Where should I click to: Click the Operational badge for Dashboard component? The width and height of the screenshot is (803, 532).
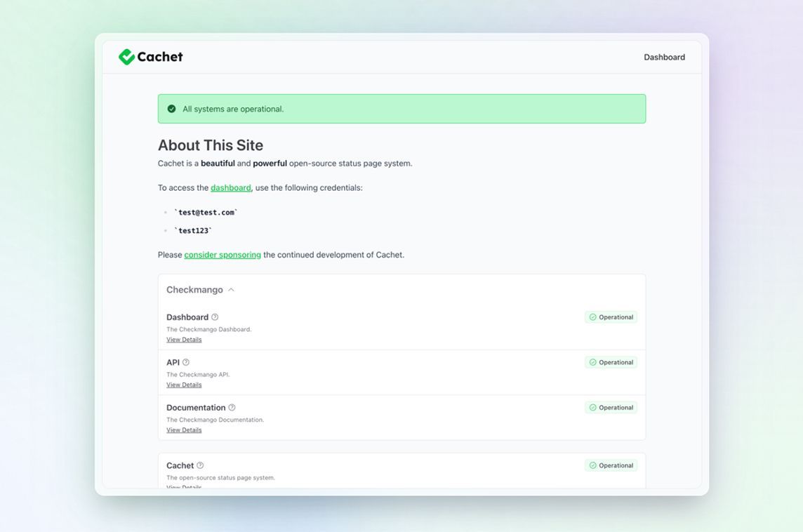coord(611,317)
